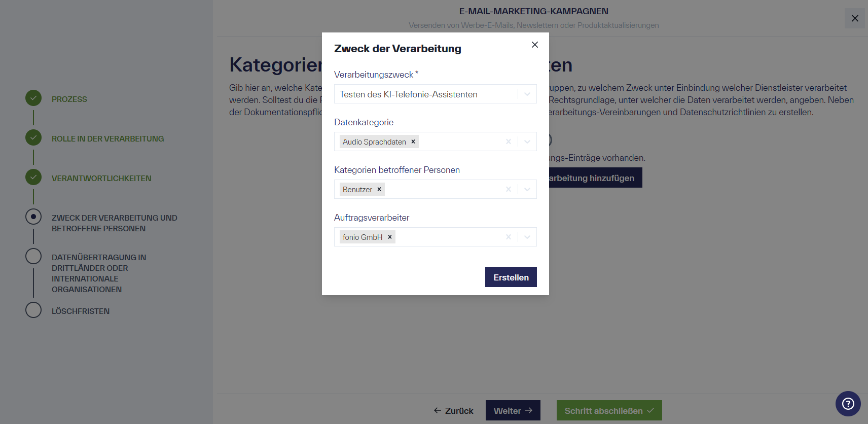Remove the Benutzer tag
The height and width of the screenshot is (424, 868).
click(379, 189)
